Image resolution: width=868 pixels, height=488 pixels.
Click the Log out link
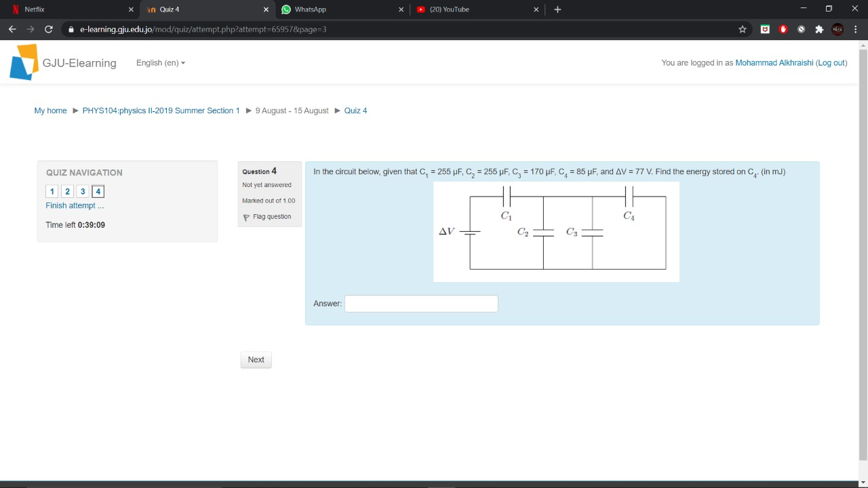coord(832,63)
